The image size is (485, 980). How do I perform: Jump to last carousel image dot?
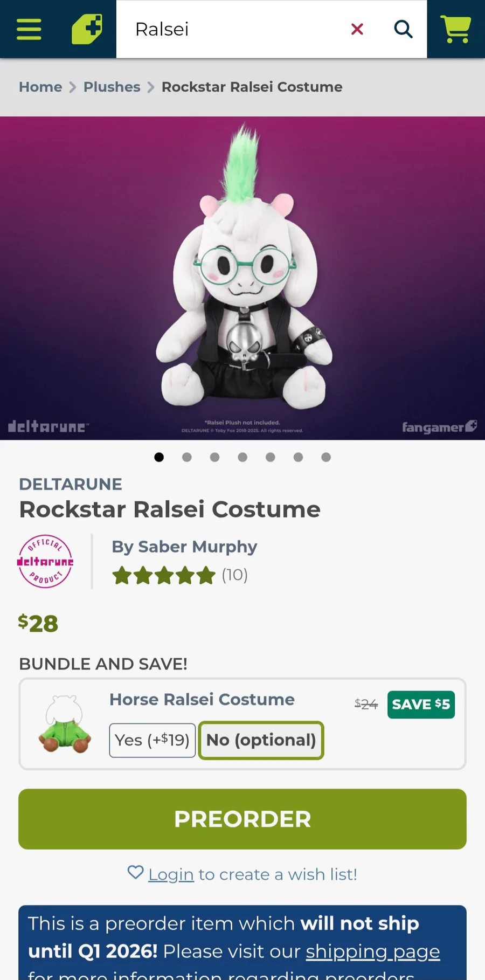[326, 457]
